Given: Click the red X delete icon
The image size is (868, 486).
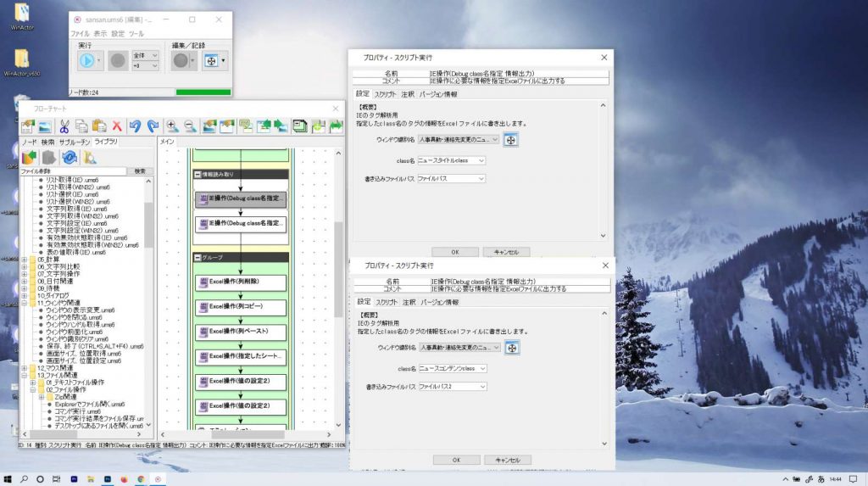Looking at the screenshot, I should [x=117, y=126].
